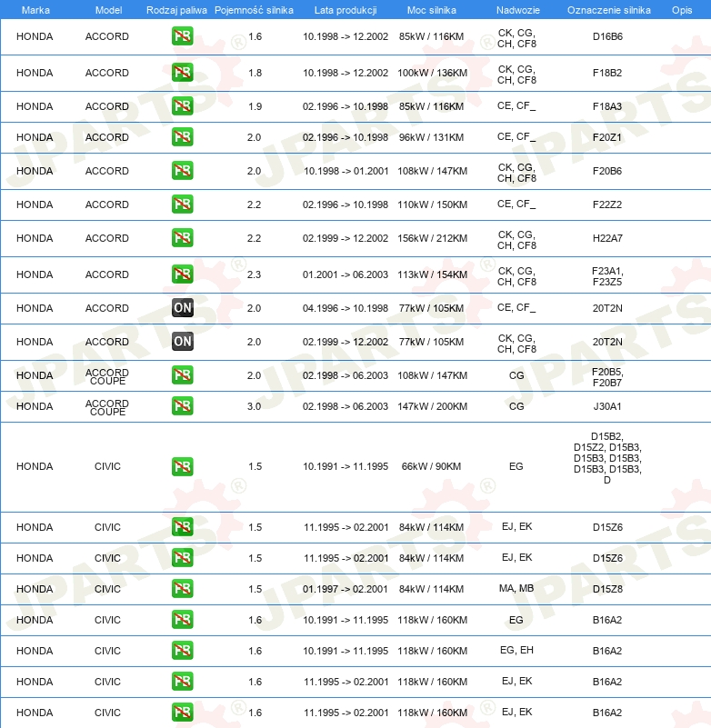This screenshot has width=711, height=728.
Task: Click the date range 01.1997 -> 02.2001
Action: click(345, 589)
